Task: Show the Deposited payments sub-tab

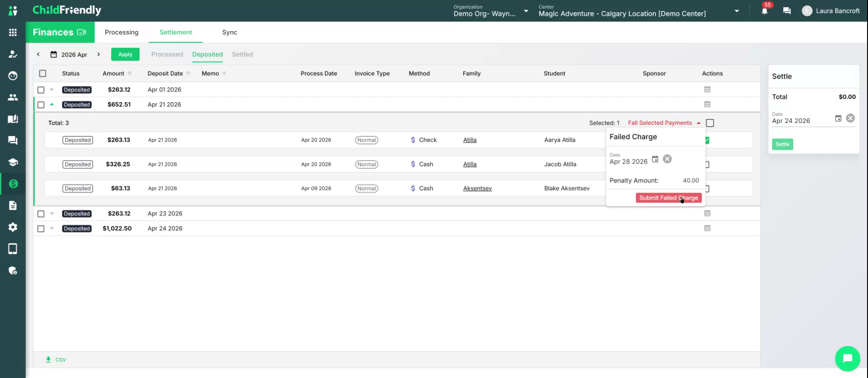Action: click(208, 54)
